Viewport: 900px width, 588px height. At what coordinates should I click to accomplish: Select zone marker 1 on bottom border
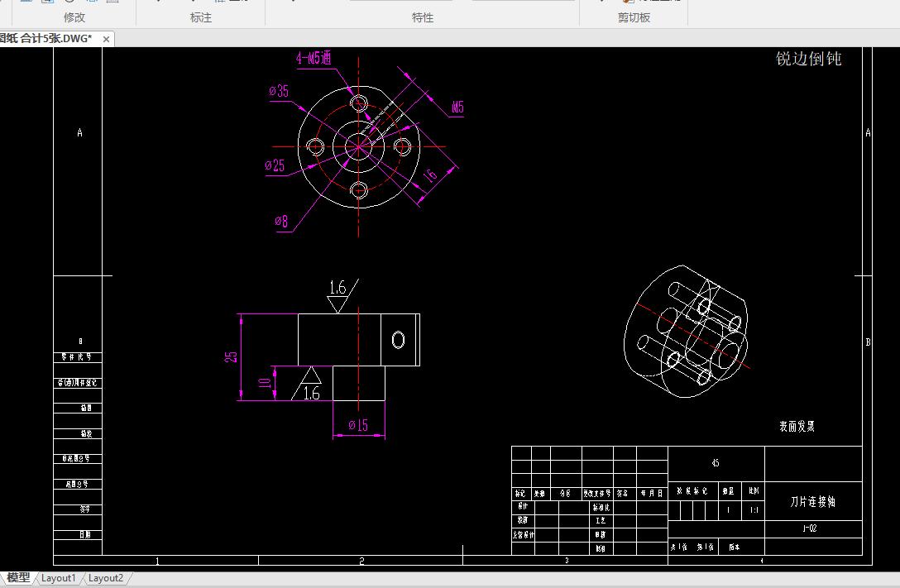point(157,561)
